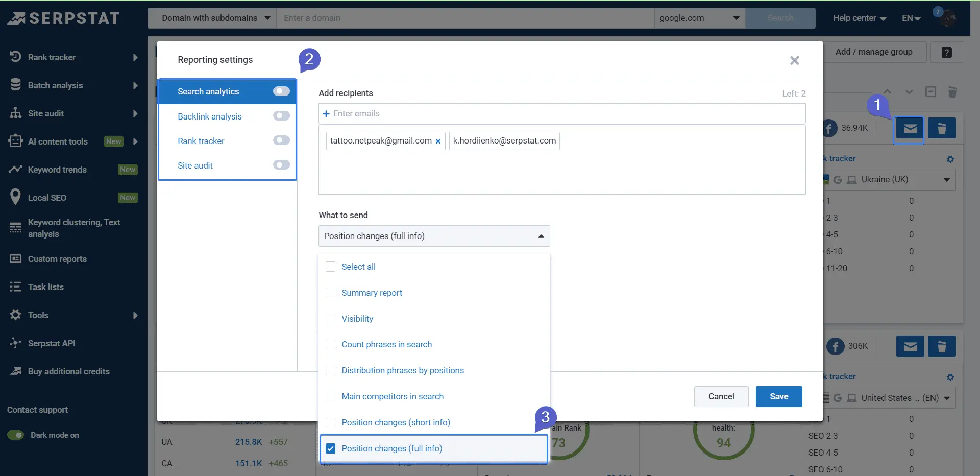Open user profile avatar
Viewport: 980px width, 476px height.
tap(947, 18)
